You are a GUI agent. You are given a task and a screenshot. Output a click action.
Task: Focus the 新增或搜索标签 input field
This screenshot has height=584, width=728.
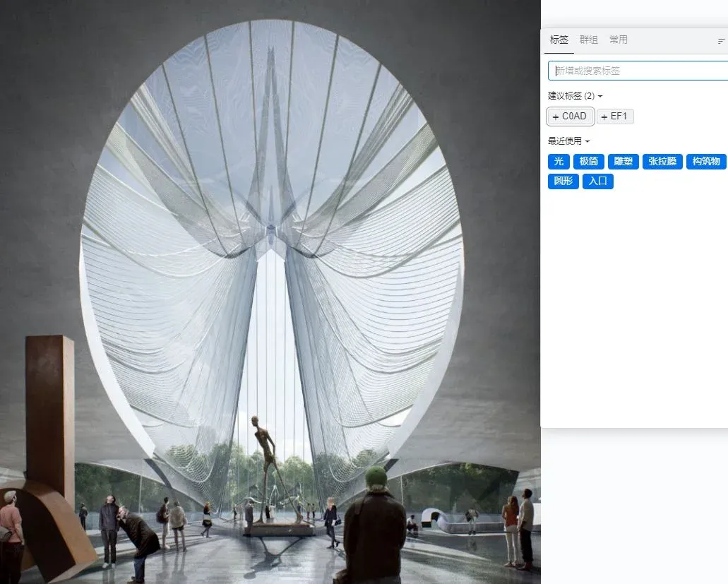tap(638, 71)
